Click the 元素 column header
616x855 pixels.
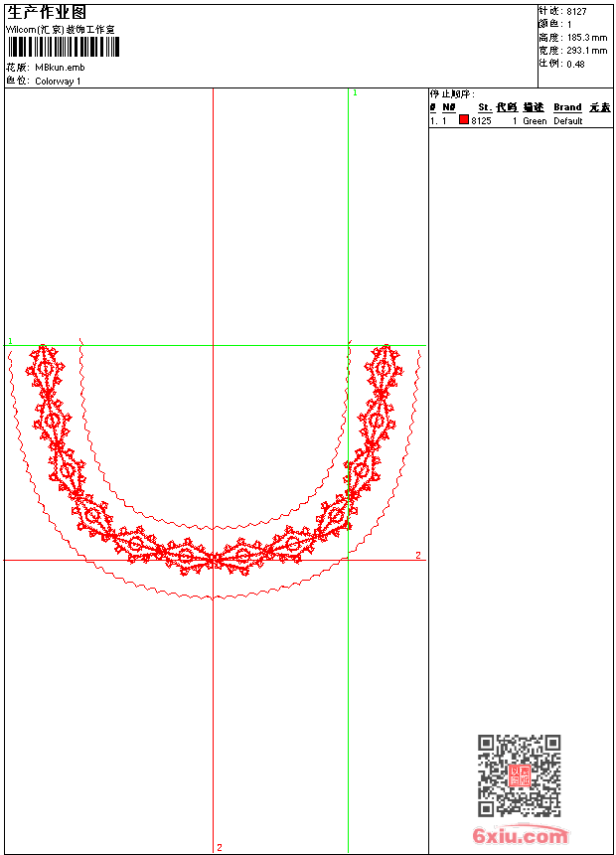pyautogui.click(x=599, y=107)
